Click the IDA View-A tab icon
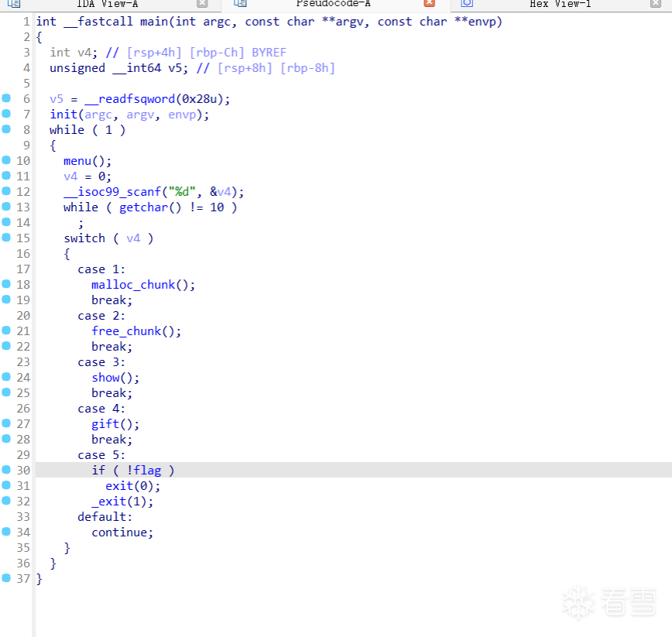Image resolution: width=672 pixels, height=637 pixels. point(14,4)
